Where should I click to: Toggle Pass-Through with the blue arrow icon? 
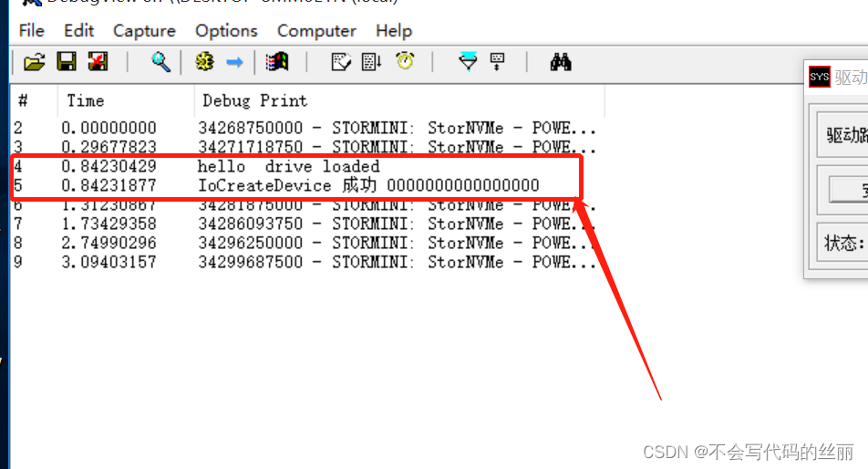(x=234, y=62)
